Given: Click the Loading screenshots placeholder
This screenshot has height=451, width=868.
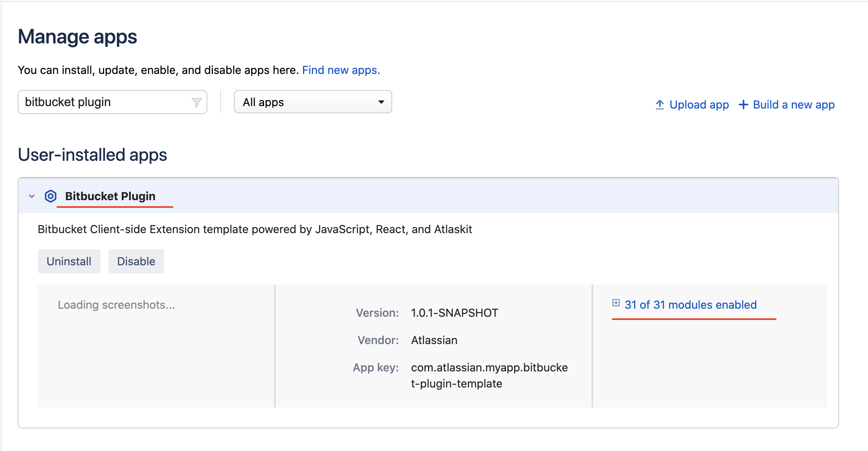Looking at the screenshot, I should coord(116,305).
